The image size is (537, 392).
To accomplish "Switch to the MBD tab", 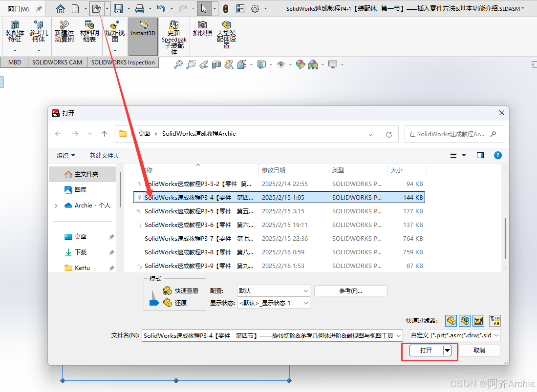I will 14,62.
